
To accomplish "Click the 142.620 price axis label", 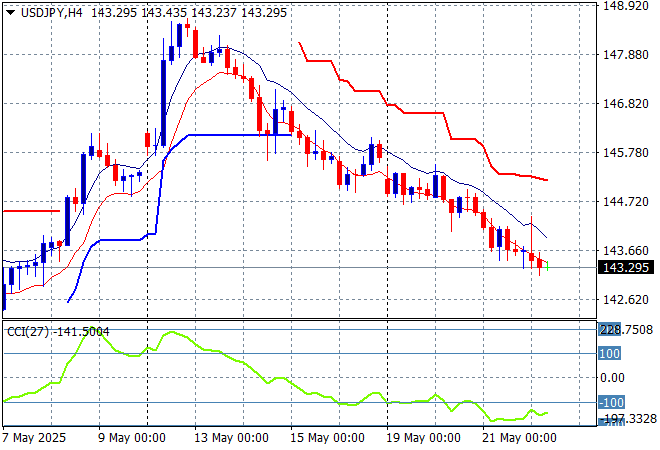I will [622, 300].
